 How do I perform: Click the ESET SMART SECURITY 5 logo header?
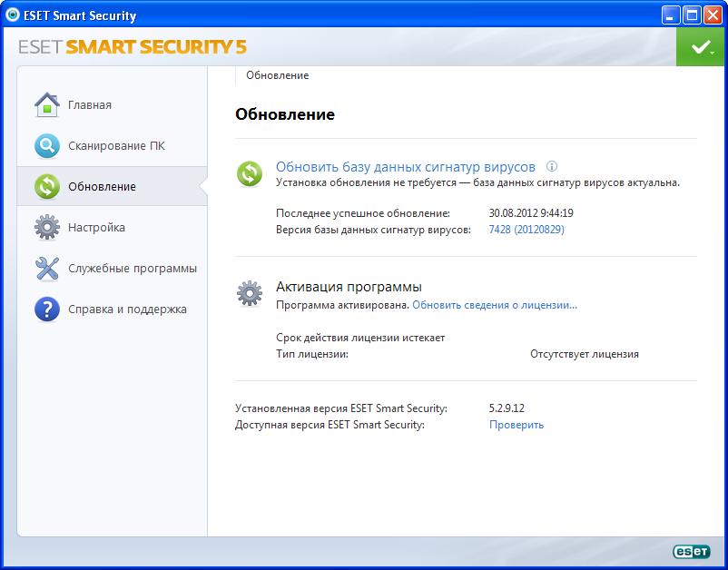click(133, 47)
